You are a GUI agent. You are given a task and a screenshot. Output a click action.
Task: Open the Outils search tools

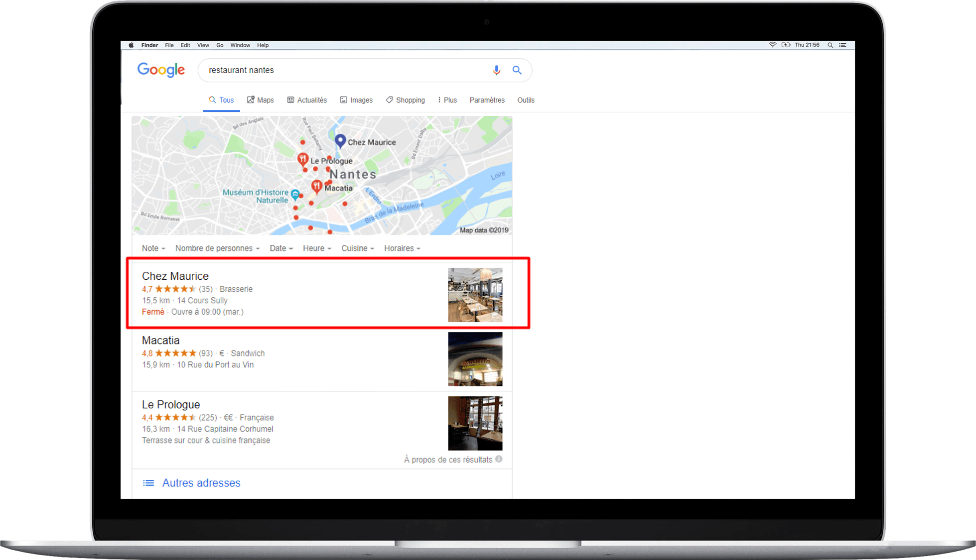tap(526, 100)
